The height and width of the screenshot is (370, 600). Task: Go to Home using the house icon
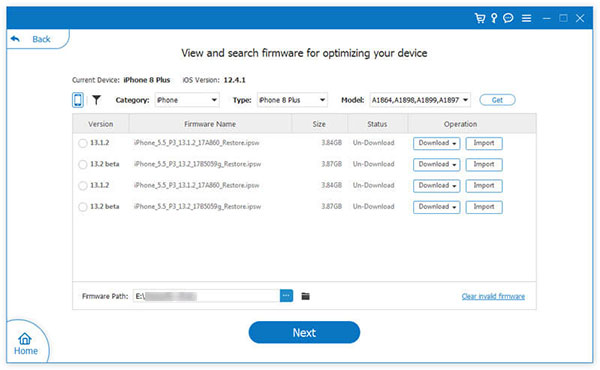25,344
